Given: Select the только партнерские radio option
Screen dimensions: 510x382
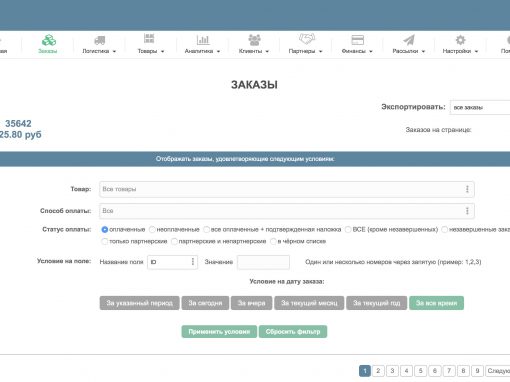Looking at the screenshot, I should [105, 241].
